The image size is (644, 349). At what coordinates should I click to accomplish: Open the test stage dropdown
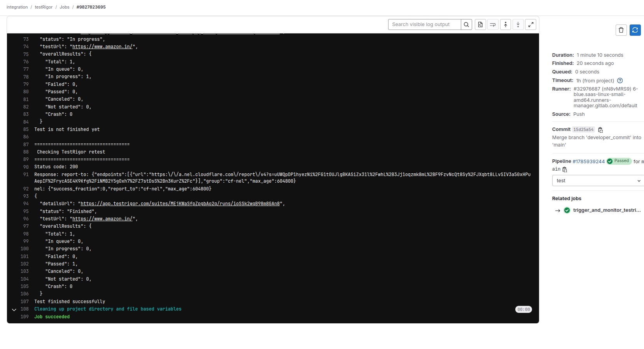[x=598, y=181]
